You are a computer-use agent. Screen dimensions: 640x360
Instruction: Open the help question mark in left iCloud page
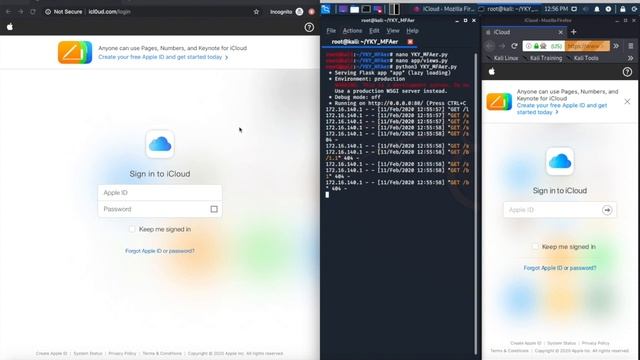309,27
